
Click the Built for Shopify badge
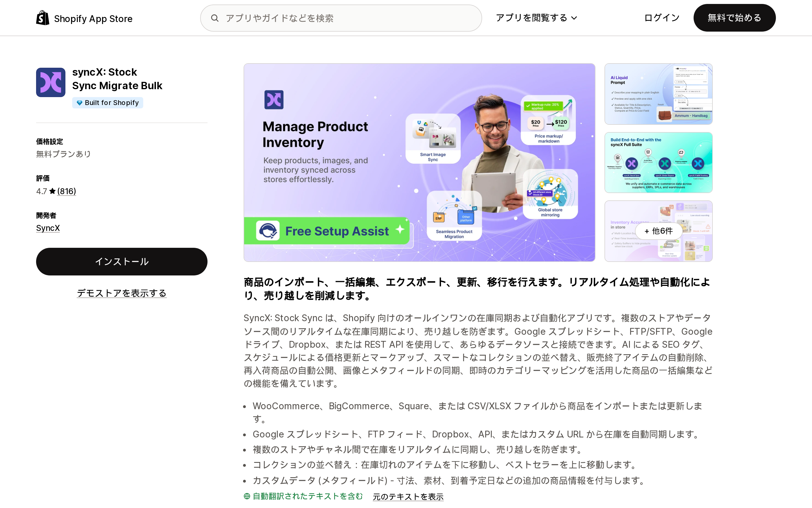point(108,103)
